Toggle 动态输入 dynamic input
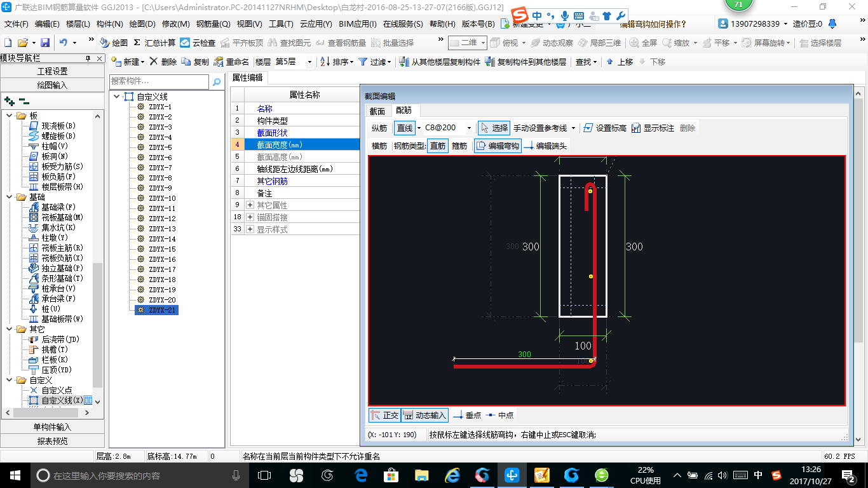868x488 pixels. [x=424, y=415]
